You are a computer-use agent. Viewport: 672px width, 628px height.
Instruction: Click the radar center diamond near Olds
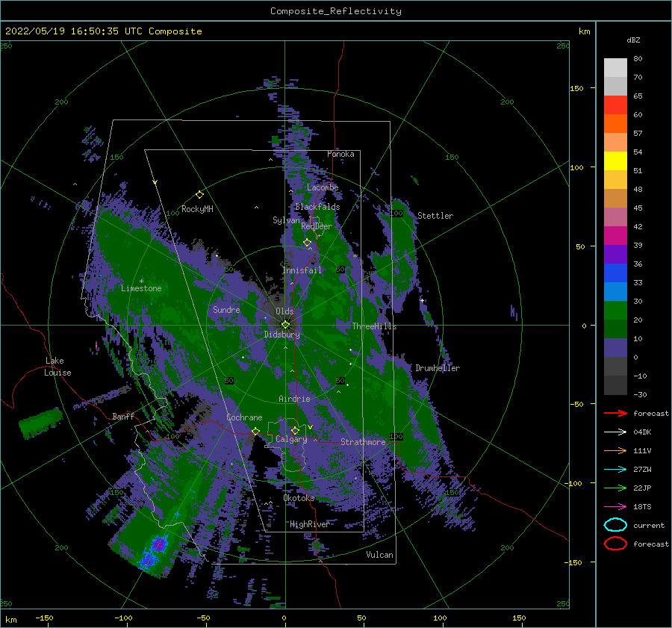pyautogui.click(x=285, y=325)
